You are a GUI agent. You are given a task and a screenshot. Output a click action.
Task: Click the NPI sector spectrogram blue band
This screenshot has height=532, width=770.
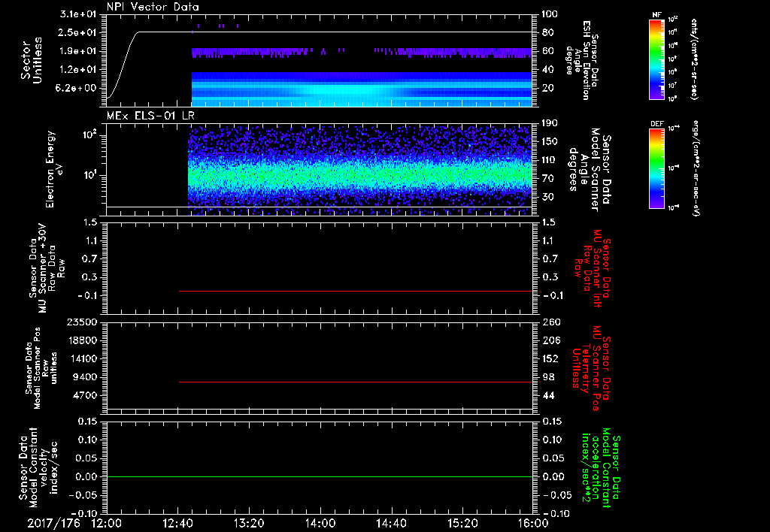tap(362, 89)
